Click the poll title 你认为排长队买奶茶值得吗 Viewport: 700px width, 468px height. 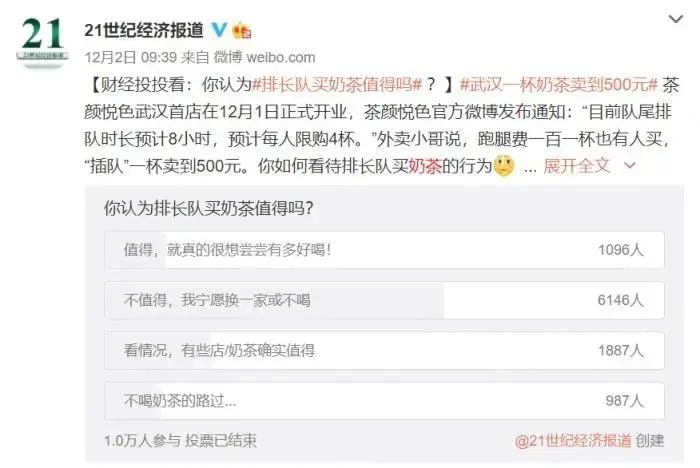click(208, 208)
